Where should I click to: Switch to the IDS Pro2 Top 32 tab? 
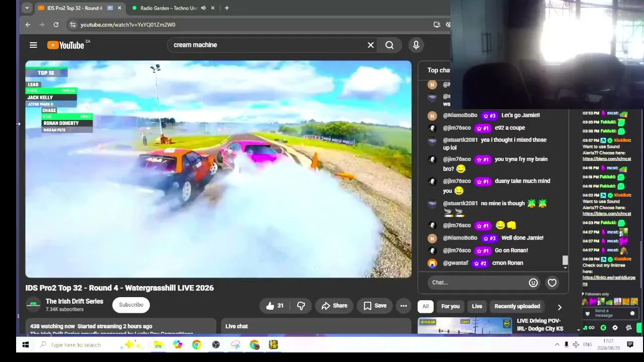pos(74,8)
